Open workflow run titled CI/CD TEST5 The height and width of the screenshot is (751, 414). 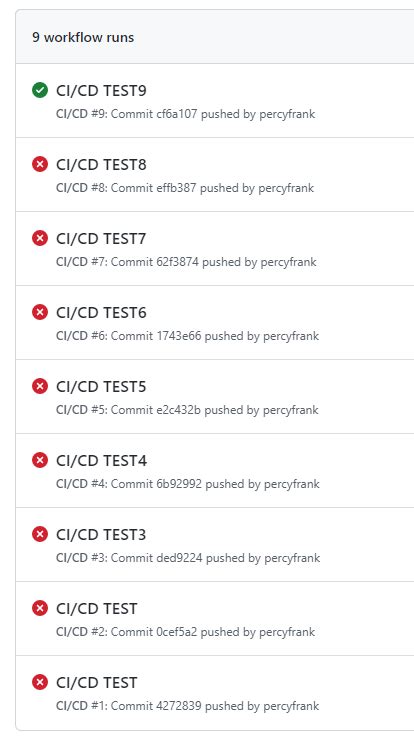click(x=101, y=387)
